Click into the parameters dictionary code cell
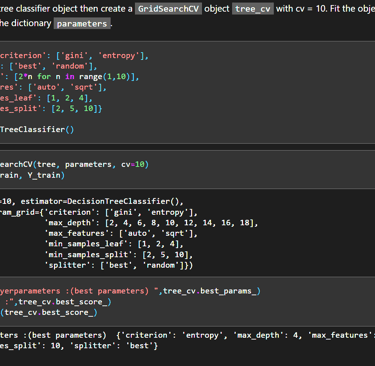The width and height of the screenshot is (375, 366). click(x=187, y=92)
